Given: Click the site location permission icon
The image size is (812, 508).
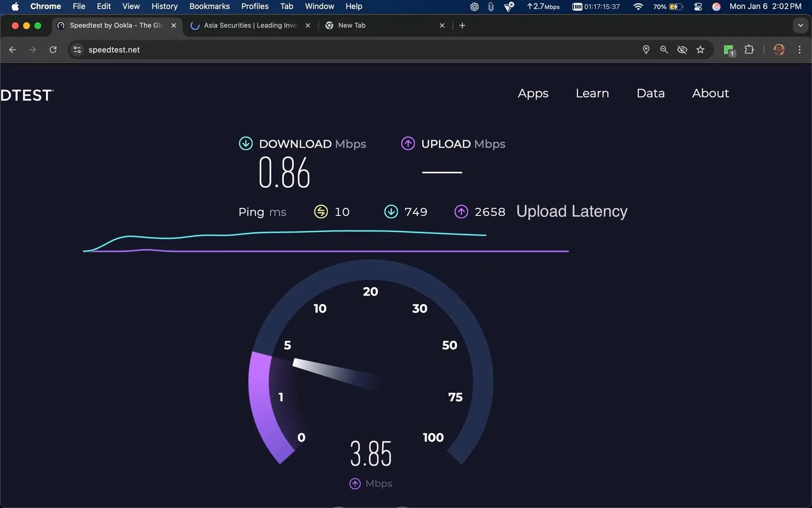Looking at the screenshot, I should (x=646, y=49).
